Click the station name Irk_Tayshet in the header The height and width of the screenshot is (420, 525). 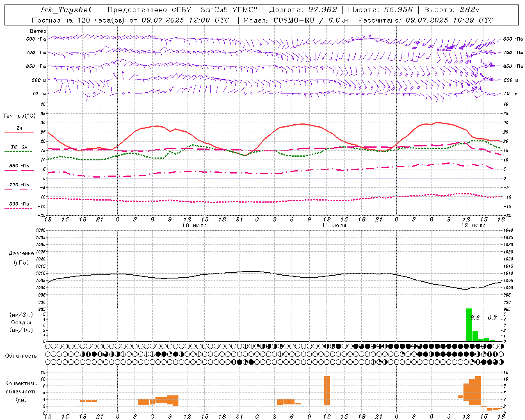[x=66, y=10]
